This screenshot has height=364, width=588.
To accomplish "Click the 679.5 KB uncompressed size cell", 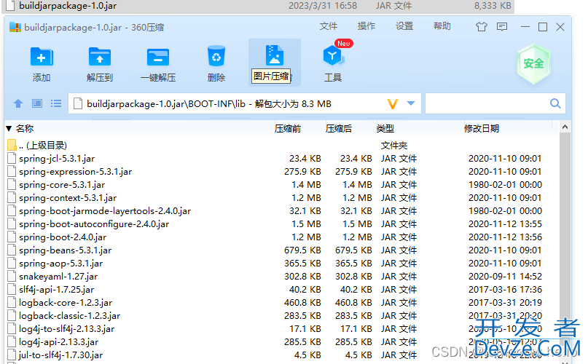I will point(302,250).
